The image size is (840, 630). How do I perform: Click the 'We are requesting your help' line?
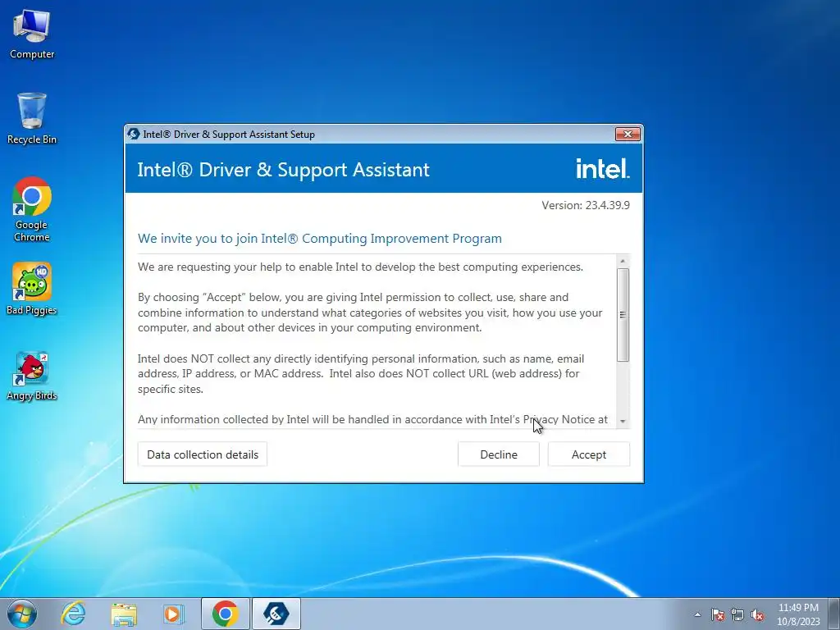361,267
